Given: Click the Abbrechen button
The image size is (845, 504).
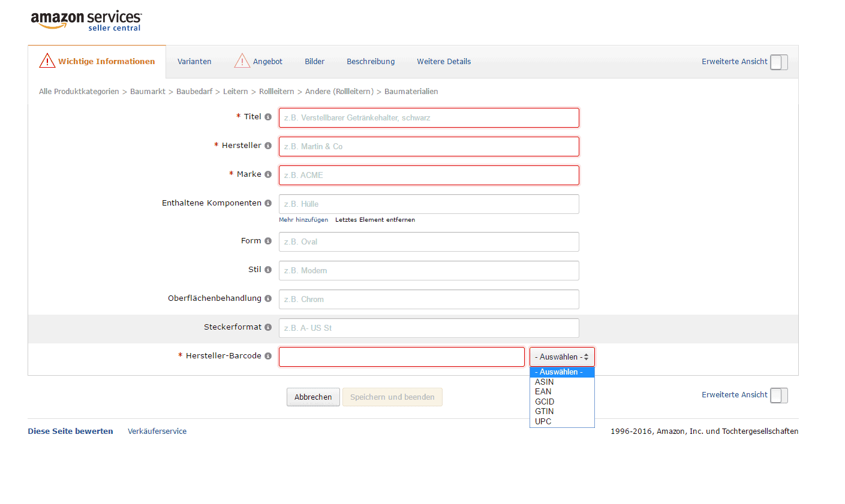Looking at the screenshot, I should [313, 397].
